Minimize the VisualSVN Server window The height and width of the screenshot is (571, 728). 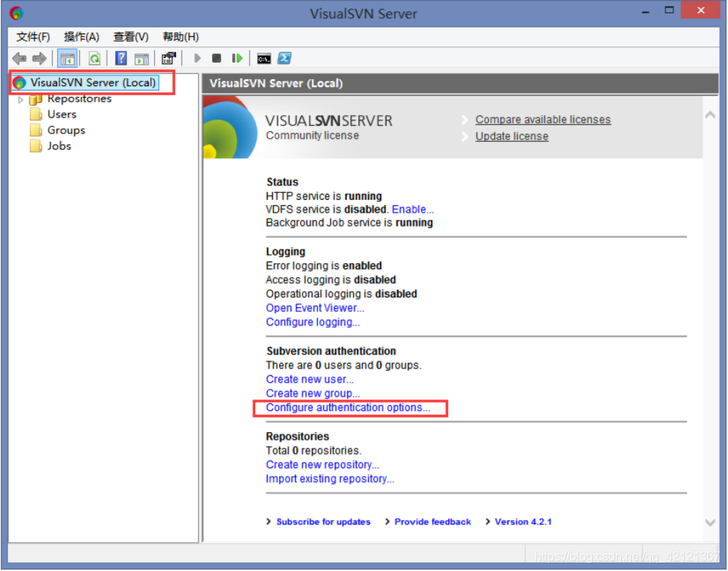646,11
